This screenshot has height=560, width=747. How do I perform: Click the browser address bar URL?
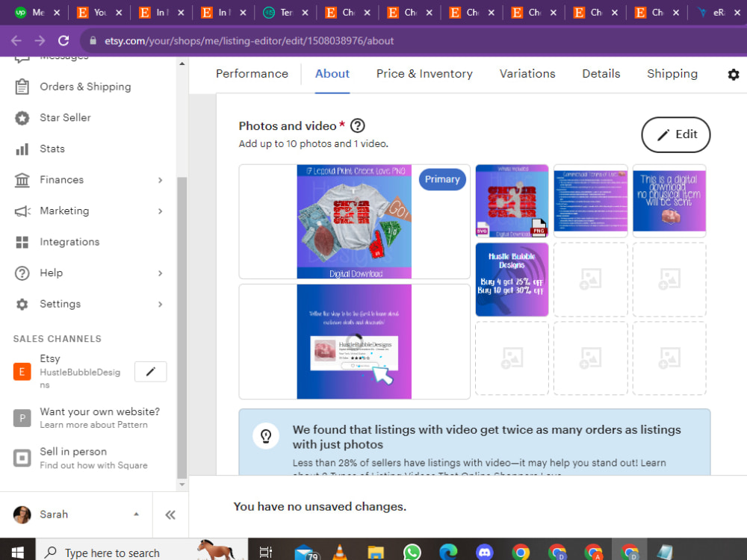point(249,41)
